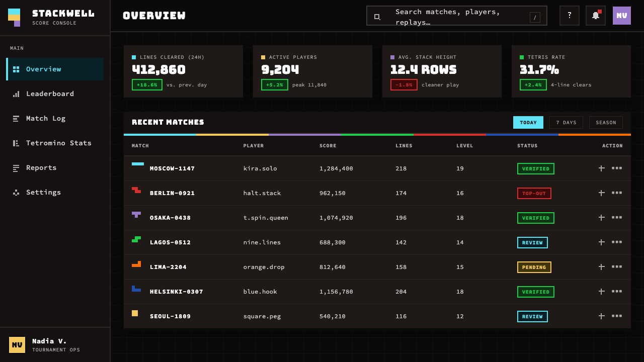
Task: Click Verified status on MOSCOW-1147
Action: [536, 168]
